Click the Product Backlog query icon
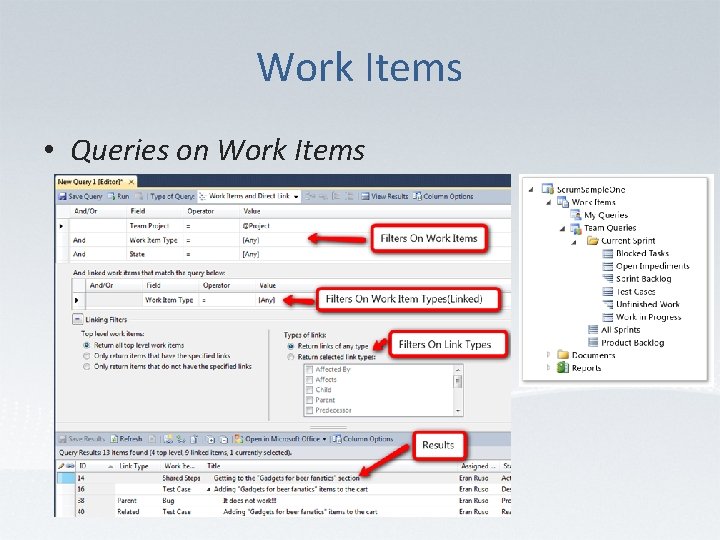720x540 pixels. click(593, 342)
